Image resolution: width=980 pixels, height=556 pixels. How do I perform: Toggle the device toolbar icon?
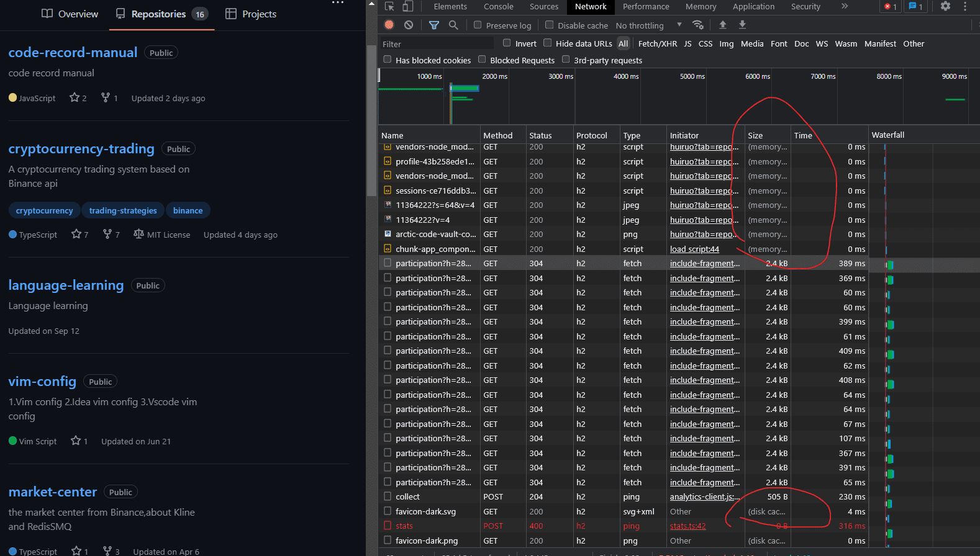pos(408,7)
